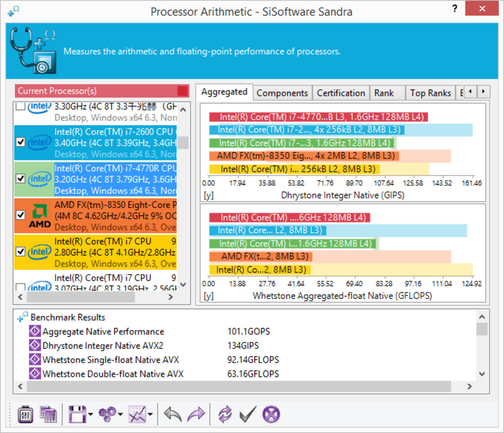Uncheck the Core i7 2.80GHz checkbox
This screenshot has height=433, width=504.
click(x=21, y=252)
